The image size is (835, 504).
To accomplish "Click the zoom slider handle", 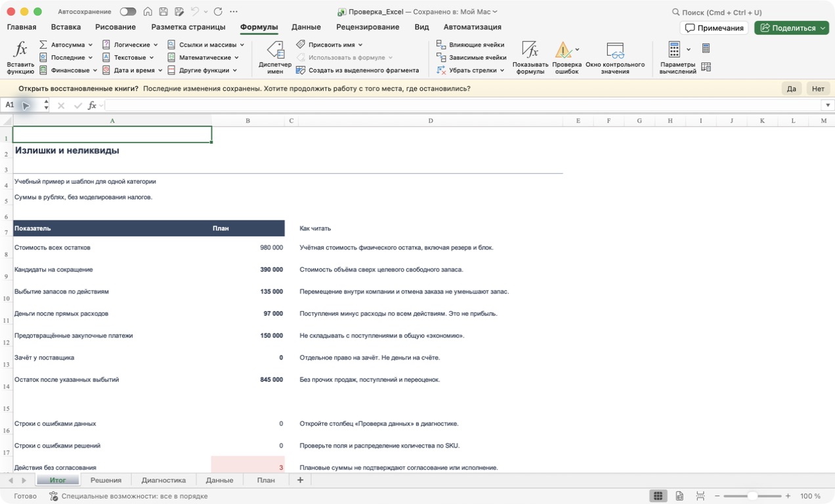I will coord(752,496).
